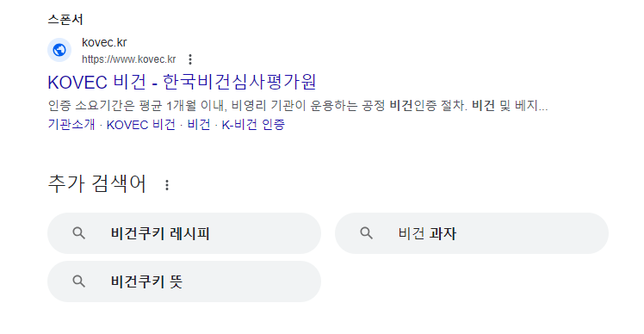Open the KOVEC 비건 sitelink under the description
644x334 pixels.
pyautogui.click(x=141, y=125)
